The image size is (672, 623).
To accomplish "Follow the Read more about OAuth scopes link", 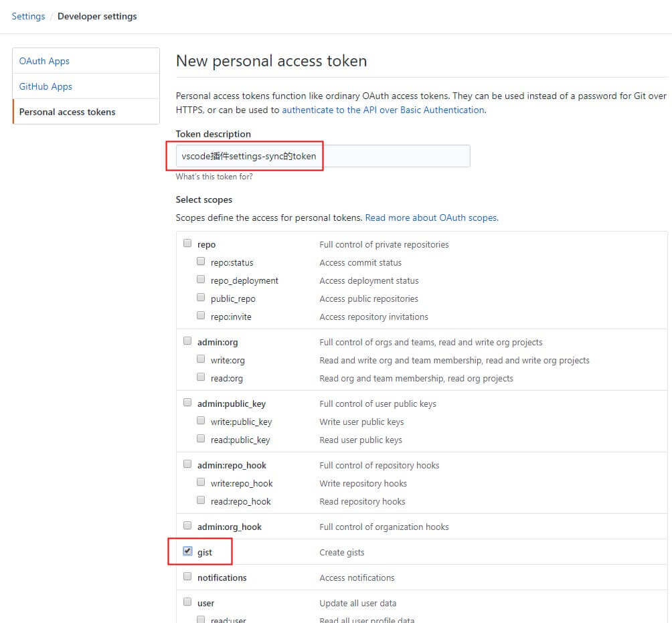I will tap(430, 217).
